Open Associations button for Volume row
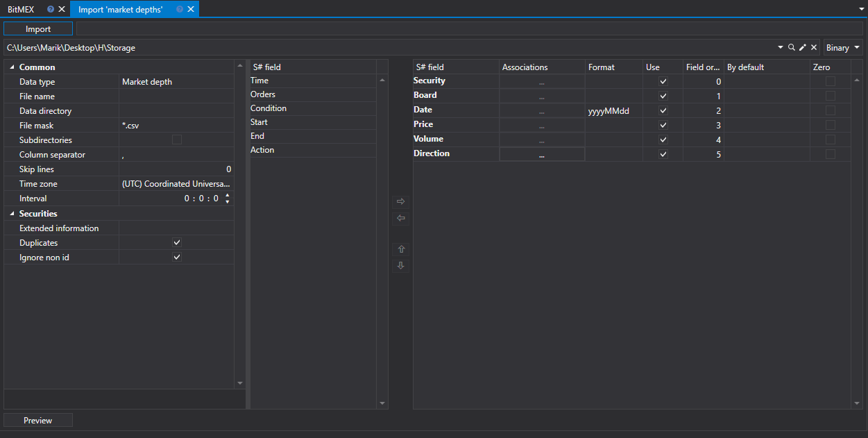This screenshot has height=438, width=868. (x=542, y=140)
